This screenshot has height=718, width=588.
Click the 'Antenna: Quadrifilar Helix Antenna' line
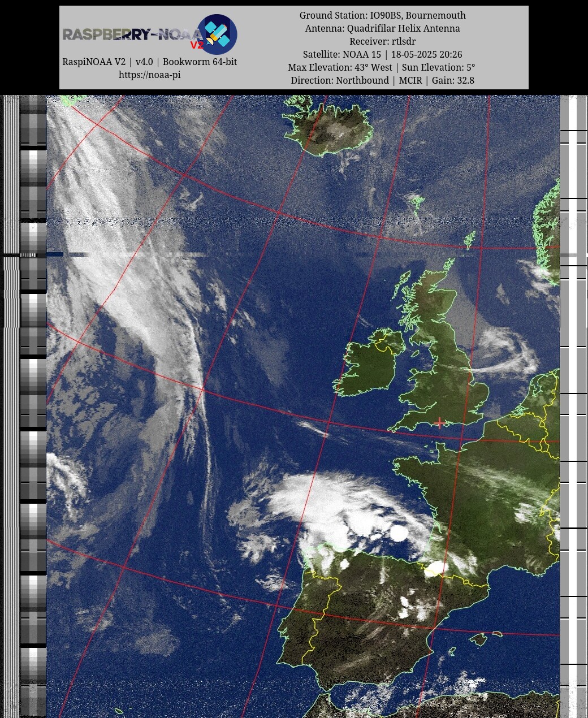(x=383, y=28)
